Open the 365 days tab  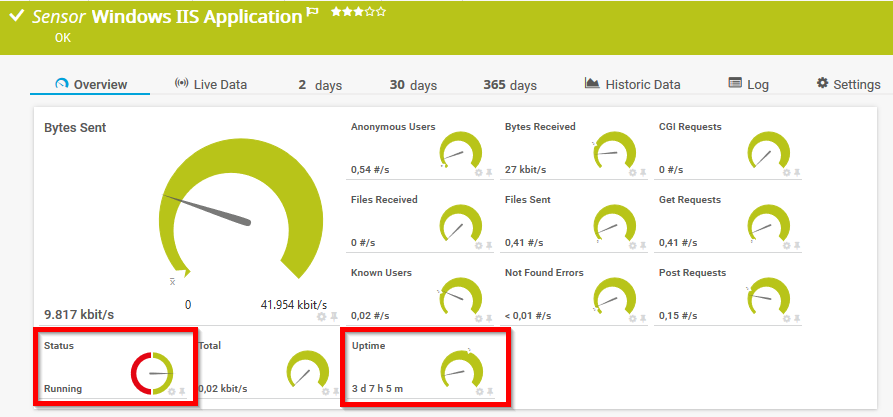click(509, 85)
